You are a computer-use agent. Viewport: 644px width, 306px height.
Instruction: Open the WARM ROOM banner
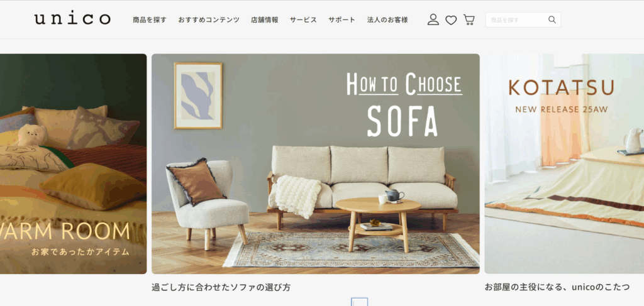pos(73,163)
